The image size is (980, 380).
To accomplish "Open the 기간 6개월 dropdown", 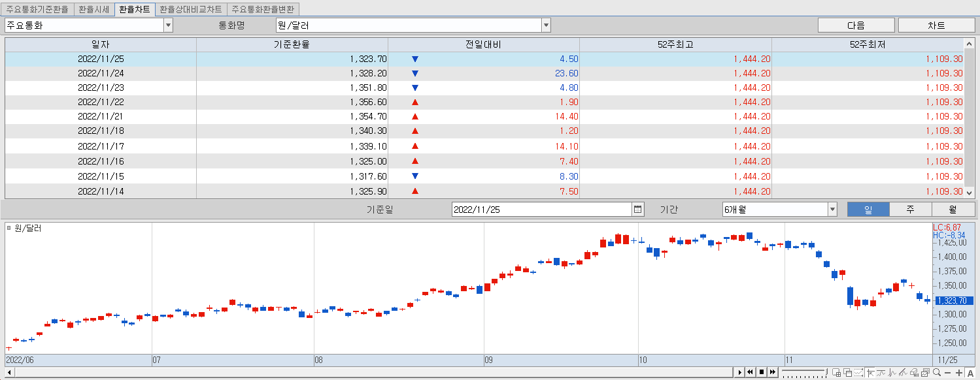I will (x=832, y=209).
